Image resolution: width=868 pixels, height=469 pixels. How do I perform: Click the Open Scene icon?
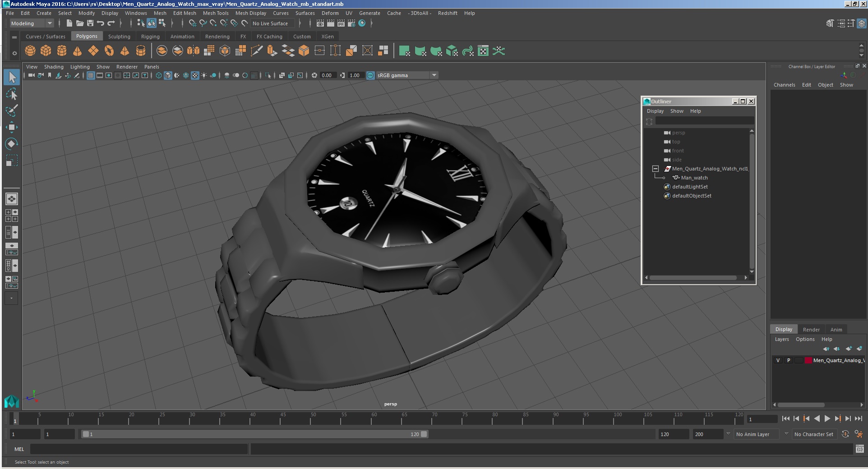80,23
